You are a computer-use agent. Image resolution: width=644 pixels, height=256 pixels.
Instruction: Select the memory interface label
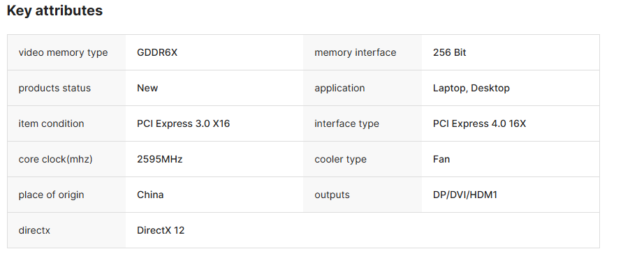point(356,52)
